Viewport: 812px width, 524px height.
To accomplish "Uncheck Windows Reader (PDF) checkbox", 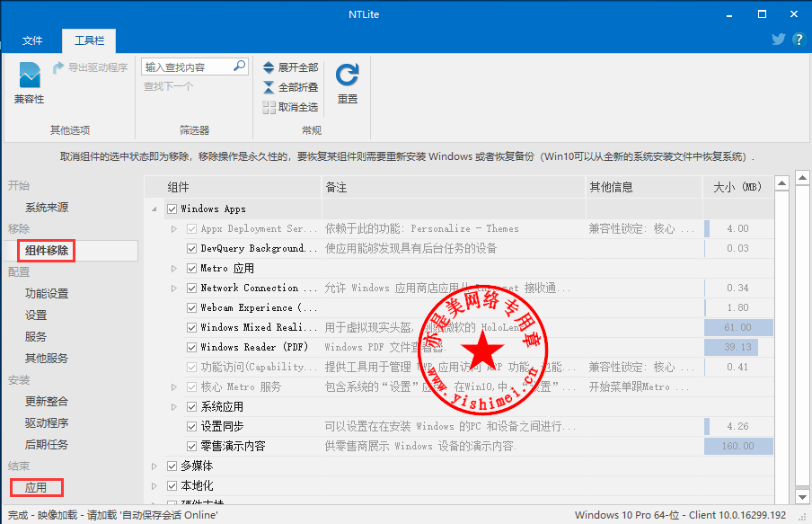I will 191,347.
